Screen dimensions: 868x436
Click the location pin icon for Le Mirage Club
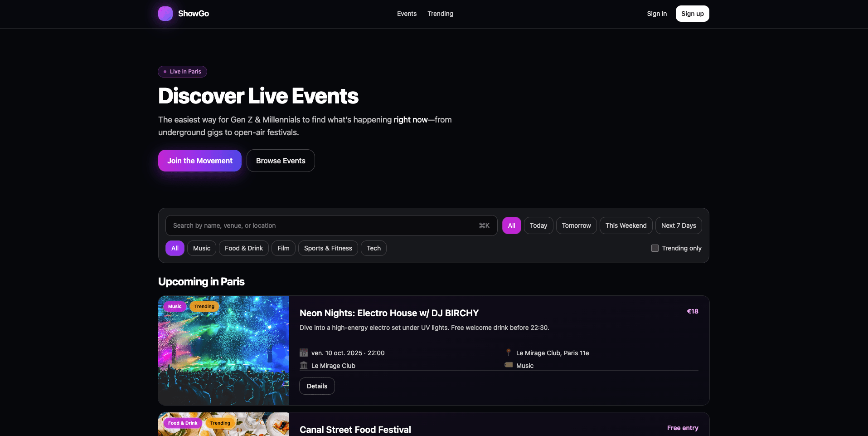click(x=509, y=353)
